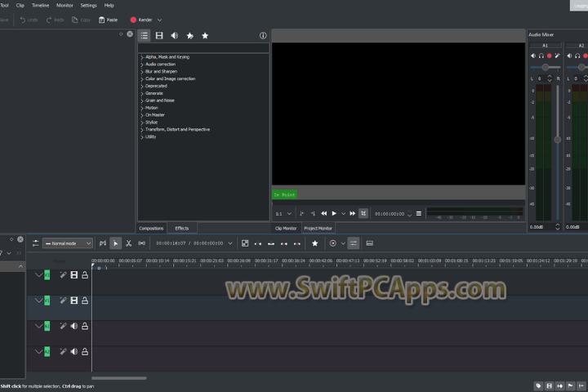This screenshot has height=392, width=588.
Task: Toggle monitor edit mode icon
Action: point(363,213)
